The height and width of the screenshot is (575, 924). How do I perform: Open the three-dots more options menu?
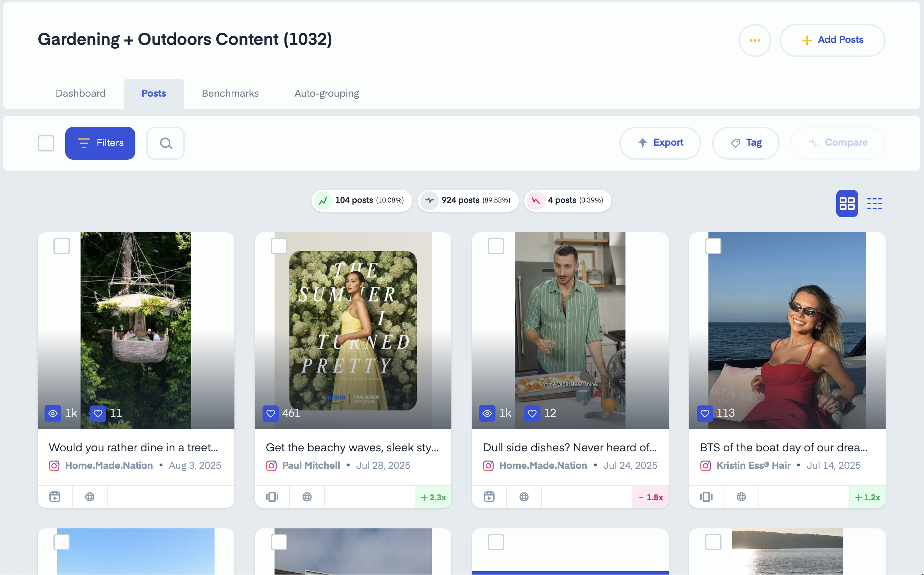(x=755, y=40)
